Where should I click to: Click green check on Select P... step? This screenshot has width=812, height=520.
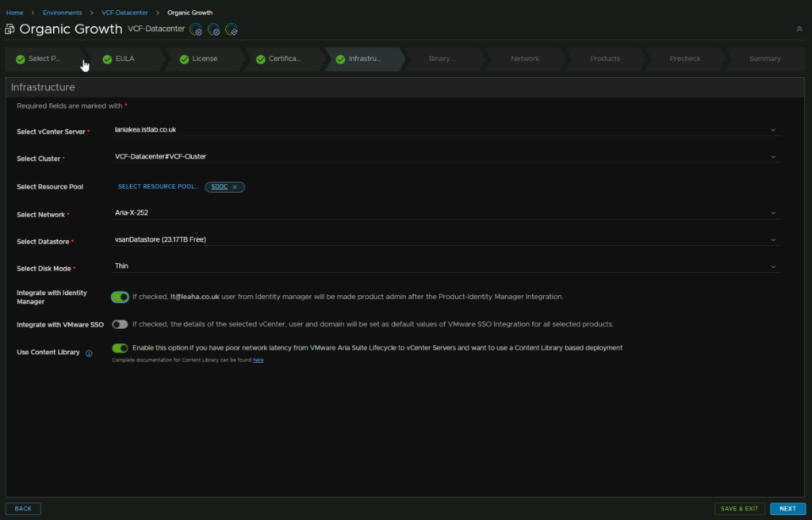pos(20,59)
